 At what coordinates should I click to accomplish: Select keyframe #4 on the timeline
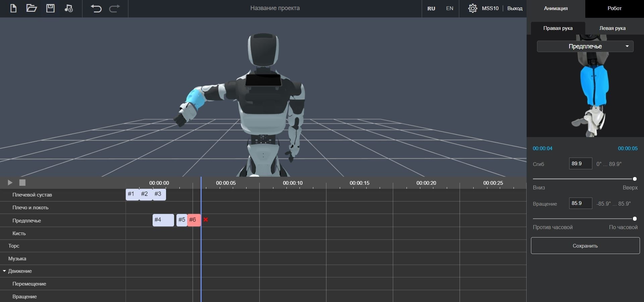[163, 220]
